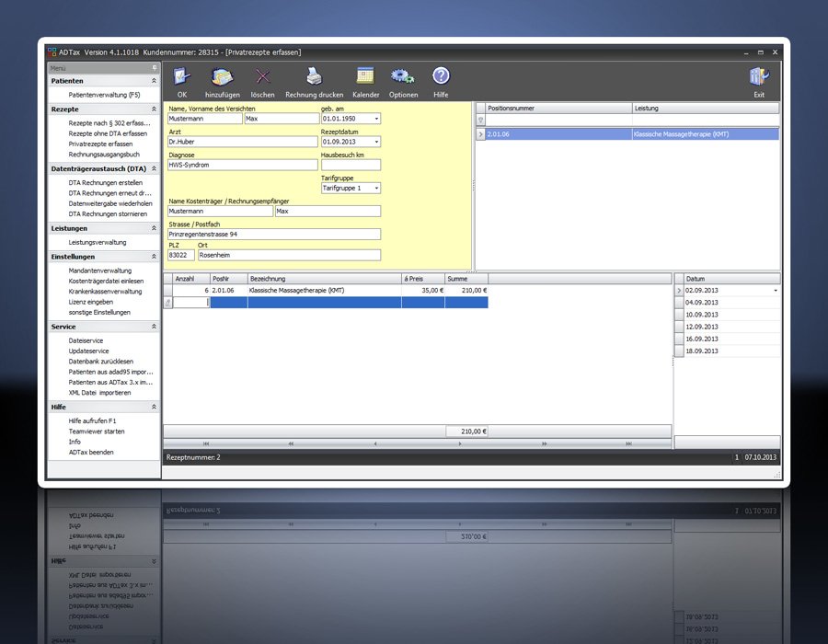Open the geb. am date dropdown

click(x=376, y=119)
